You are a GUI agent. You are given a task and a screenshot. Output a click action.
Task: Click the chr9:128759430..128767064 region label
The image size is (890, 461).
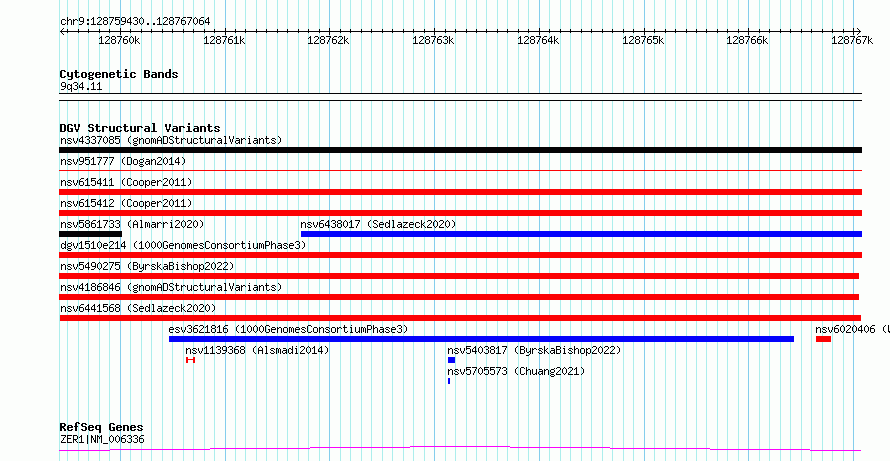tap(135, 22)
